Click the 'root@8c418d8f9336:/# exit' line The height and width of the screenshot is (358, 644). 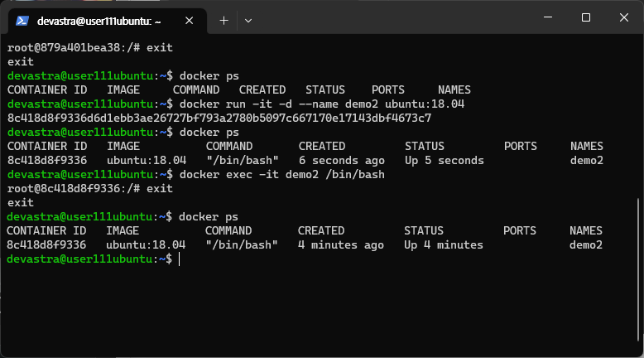(x=90, y=189)
